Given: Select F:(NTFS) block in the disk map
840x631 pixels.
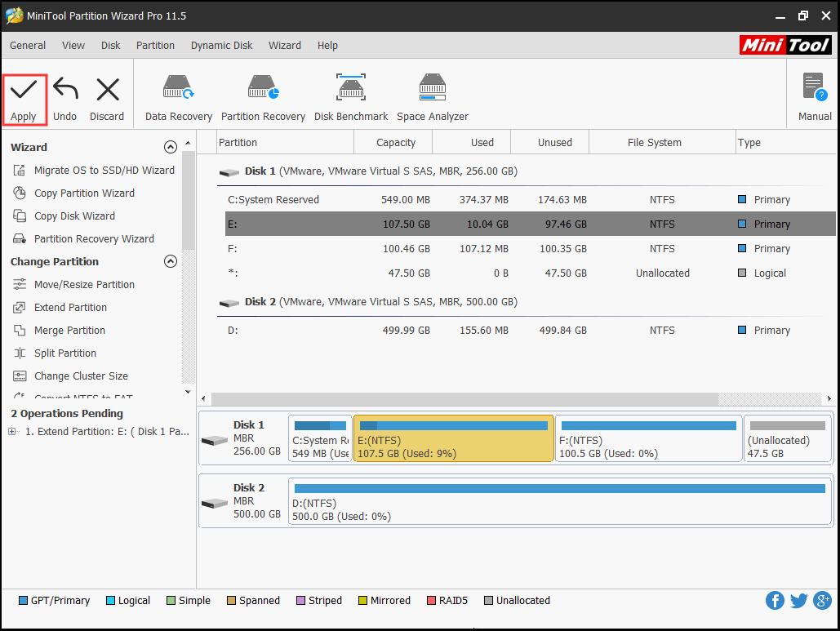Looking at the screenshot, I should click(649, 438).
